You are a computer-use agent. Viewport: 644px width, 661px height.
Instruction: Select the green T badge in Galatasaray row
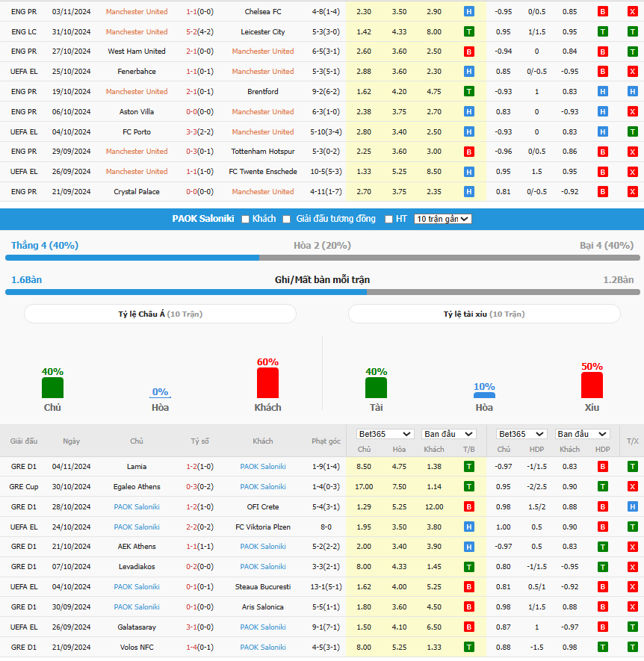pyautogui.click(x=632, y=627)
